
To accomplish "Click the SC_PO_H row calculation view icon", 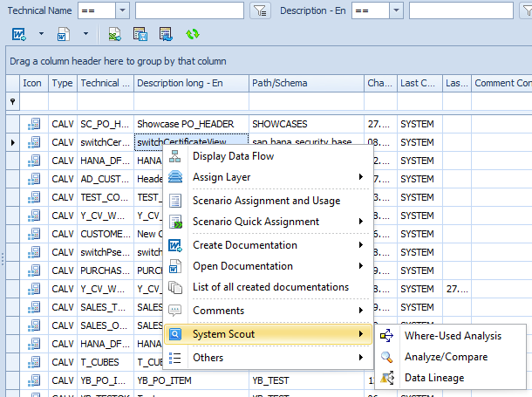I will (x=34, y=123).
